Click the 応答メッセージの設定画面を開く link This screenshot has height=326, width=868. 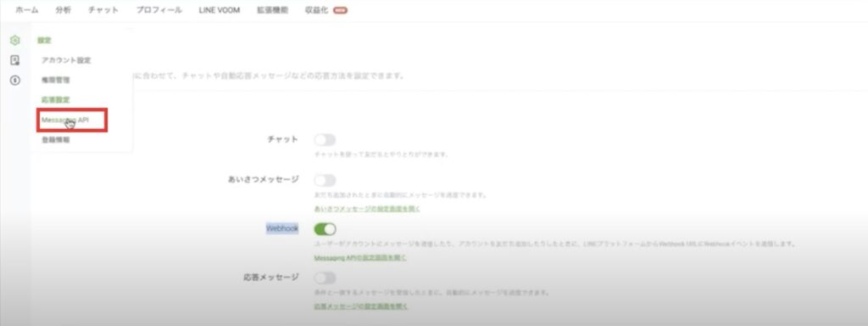tap(361, 306)
